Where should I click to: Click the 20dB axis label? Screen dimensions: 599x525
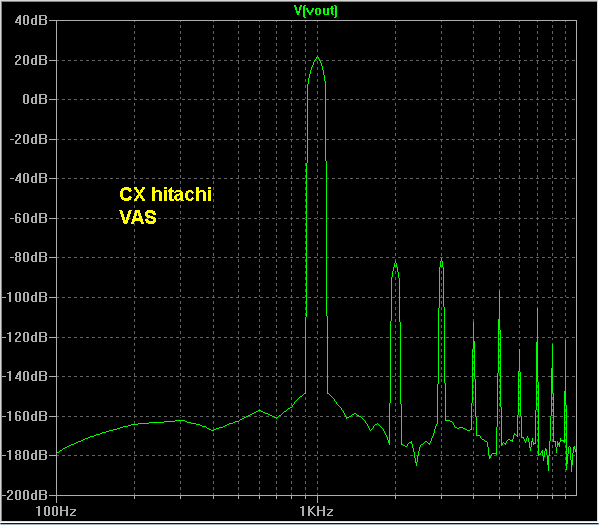pyautogui.click(x=31, y=60)
